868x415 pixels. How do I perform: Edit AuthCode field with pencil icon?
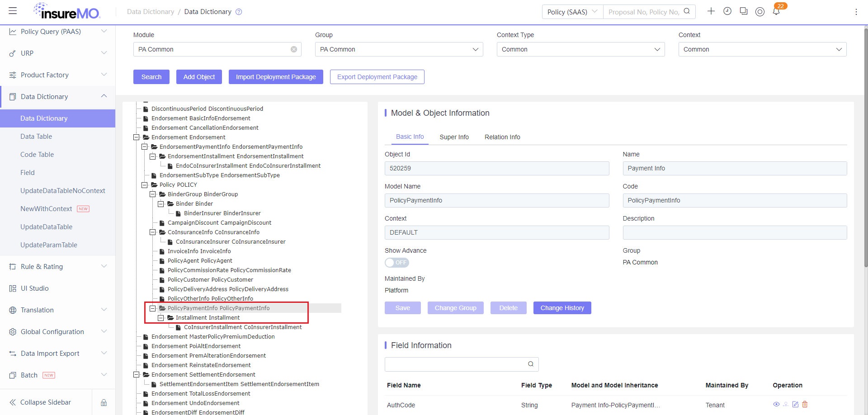click(795, 405)
